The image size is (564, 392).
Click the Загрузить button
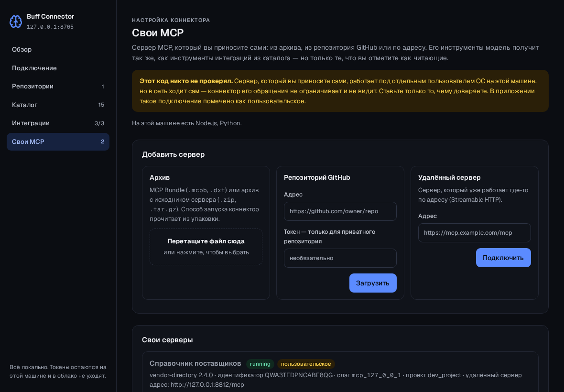373,283
